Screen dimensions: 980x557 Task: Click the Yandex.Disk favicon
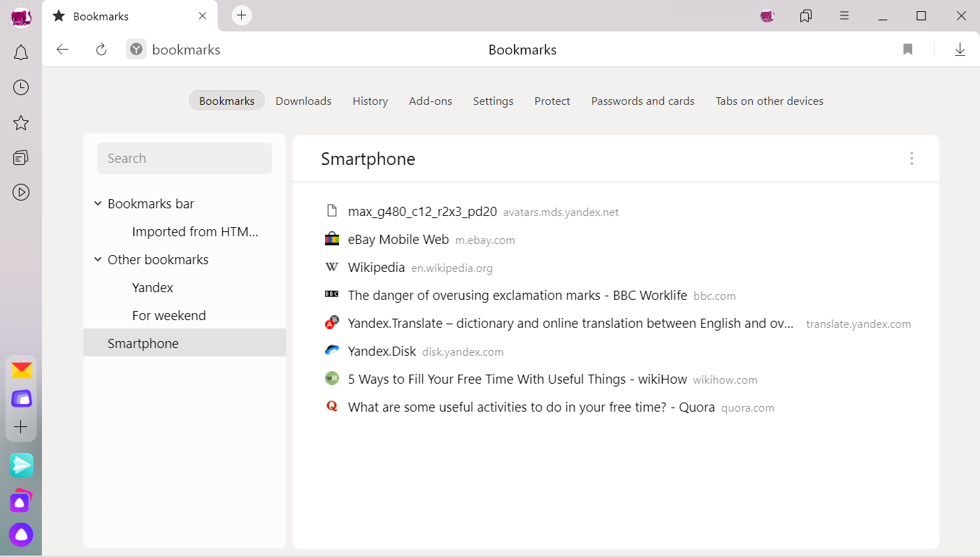[x=332, y=351]
